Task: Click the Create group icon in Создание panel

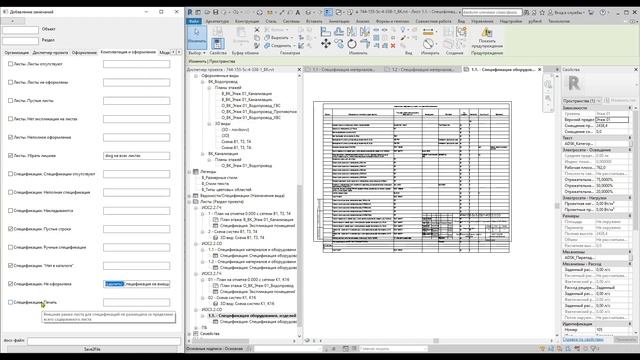Action: (462, 31)
